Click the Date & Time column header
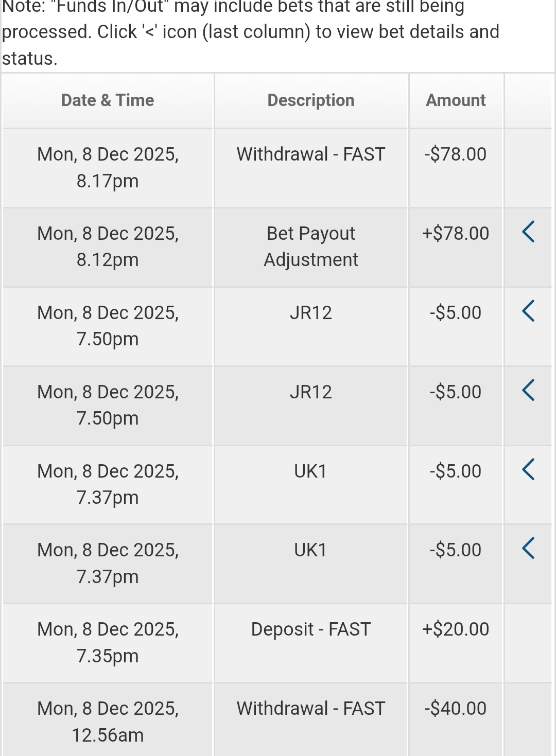Viewport: 556px width, 756px height. pos(108,100)
